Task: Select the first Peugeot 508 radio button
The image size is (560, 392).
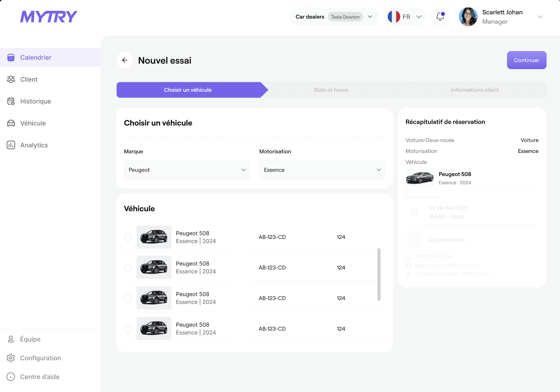Action: pos(128,237)
